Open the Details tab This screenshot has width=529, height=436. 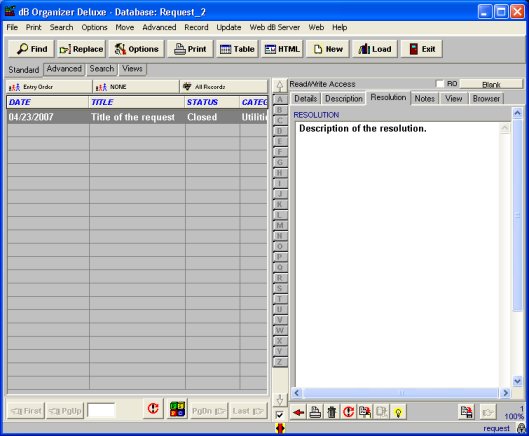coord(306,99)
